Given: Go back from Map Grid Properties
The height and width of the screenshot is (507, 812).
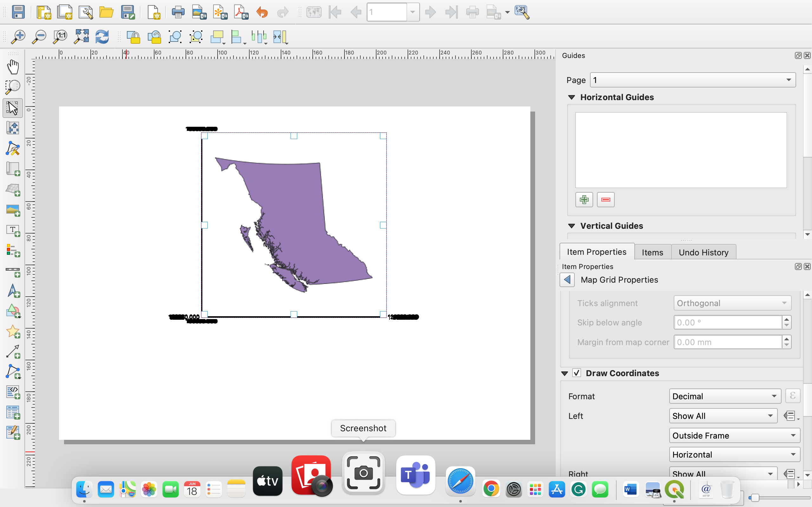Looking at the screenshot, I should click(567, 279).
